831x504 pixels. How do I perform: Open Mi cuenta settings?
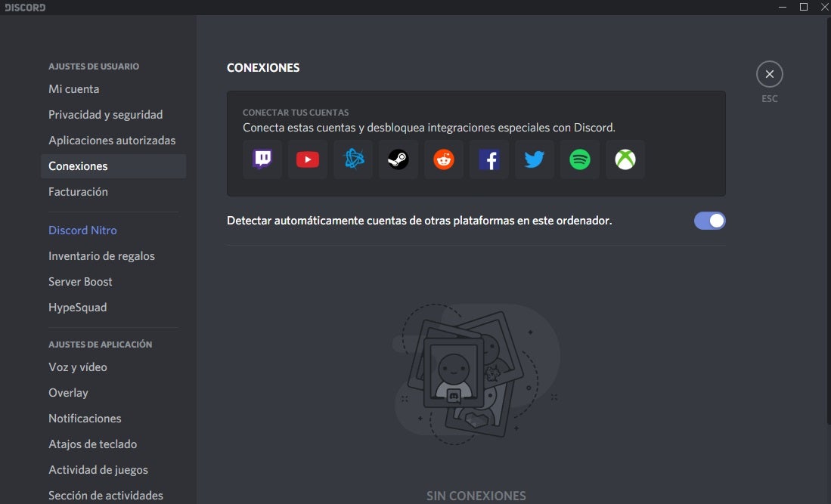(74, 89)
